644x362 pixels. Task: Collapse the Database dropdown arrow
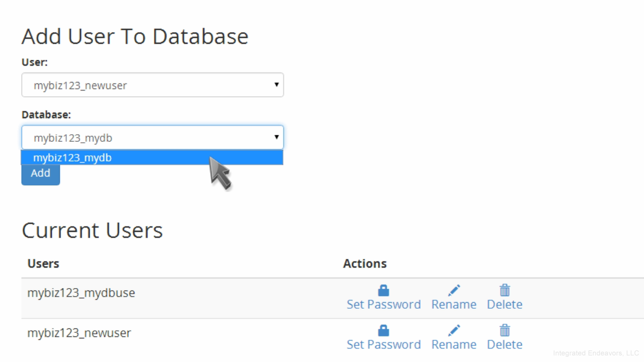click(276, 137)
